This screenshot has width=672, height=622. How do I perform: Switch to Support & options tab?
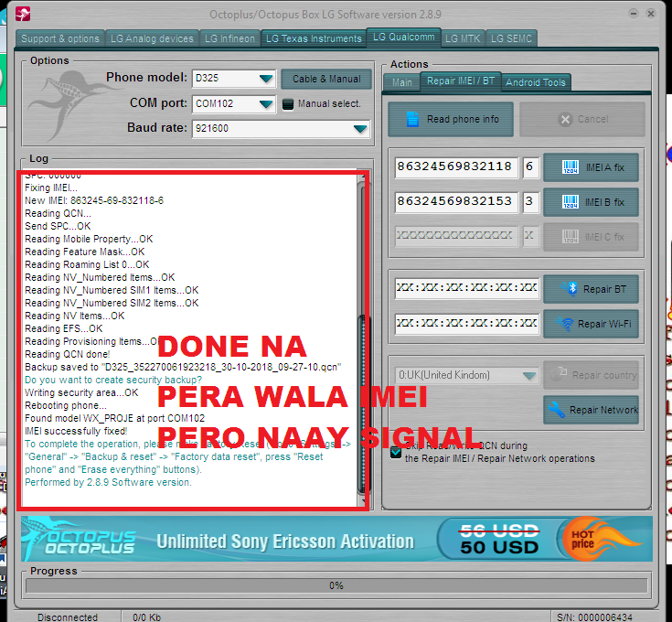[60, 38]
